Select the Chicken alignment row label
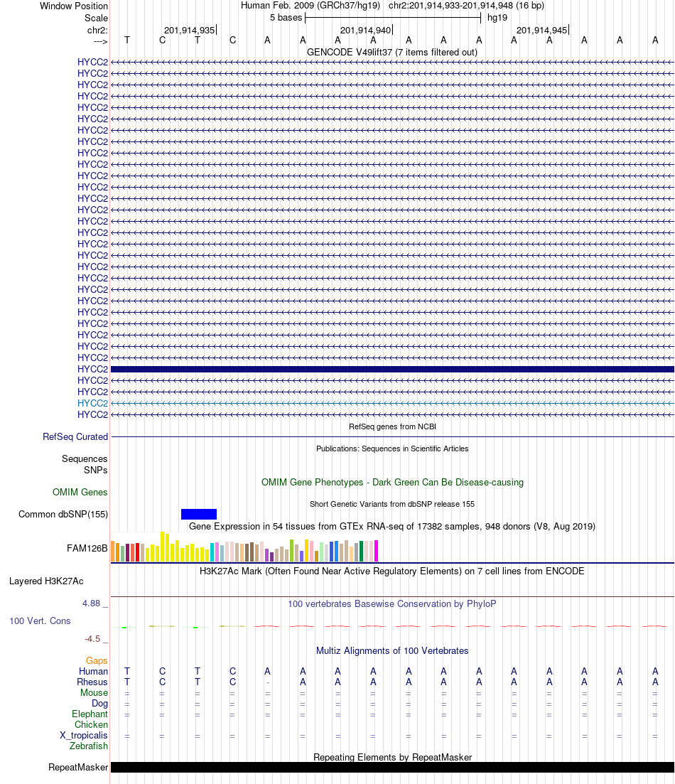 tap(91, 724)
